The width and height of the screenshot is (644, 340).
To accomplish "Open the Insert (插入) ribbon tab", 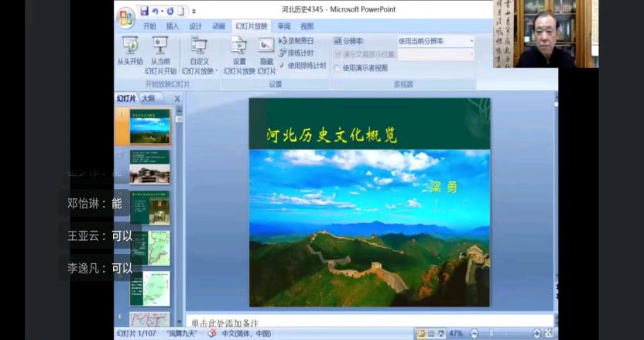I will click(173, 26).
